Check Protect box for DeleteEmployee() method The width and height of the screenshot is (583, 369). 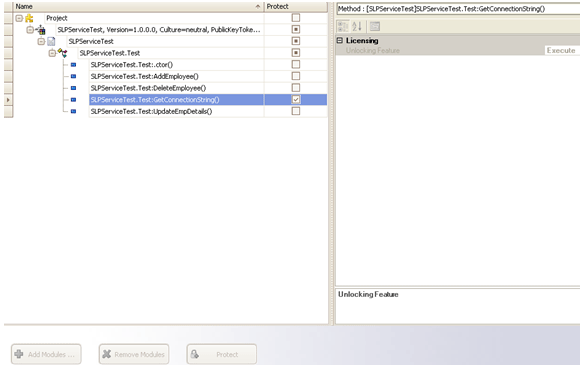click(296, 88)
